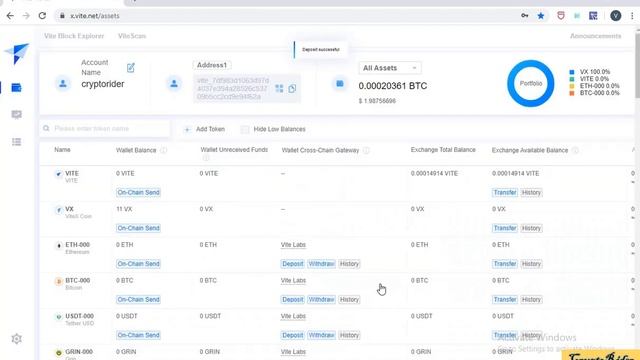Open the wallet assets sidebar icon
Screen dimensions: 640x360
click(x=16, y=87)
